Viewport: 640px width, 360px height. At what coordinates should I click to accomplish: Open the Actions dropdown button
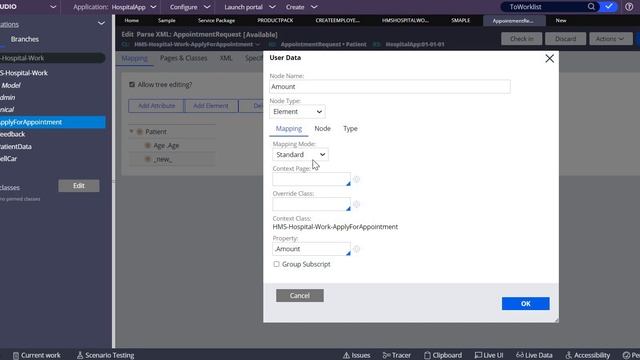click(x=610, y=39)
